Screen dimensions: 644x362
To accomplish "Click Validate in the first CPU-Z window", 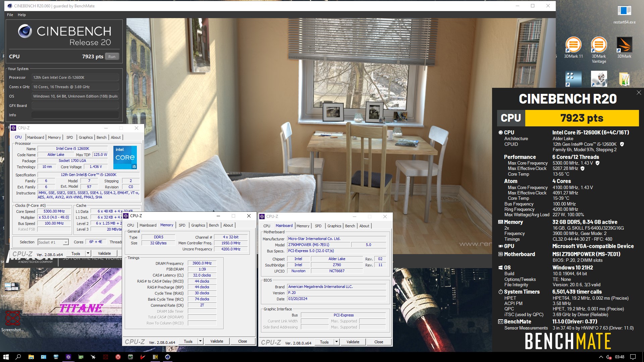I will 104,253.
